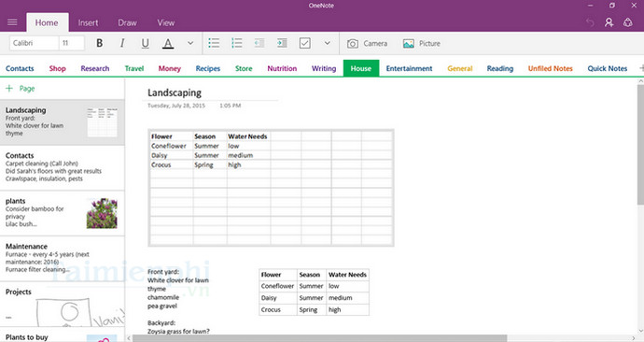Open the Plants to buy page
This screenshot has height=342, width=644.
point(62,335)
